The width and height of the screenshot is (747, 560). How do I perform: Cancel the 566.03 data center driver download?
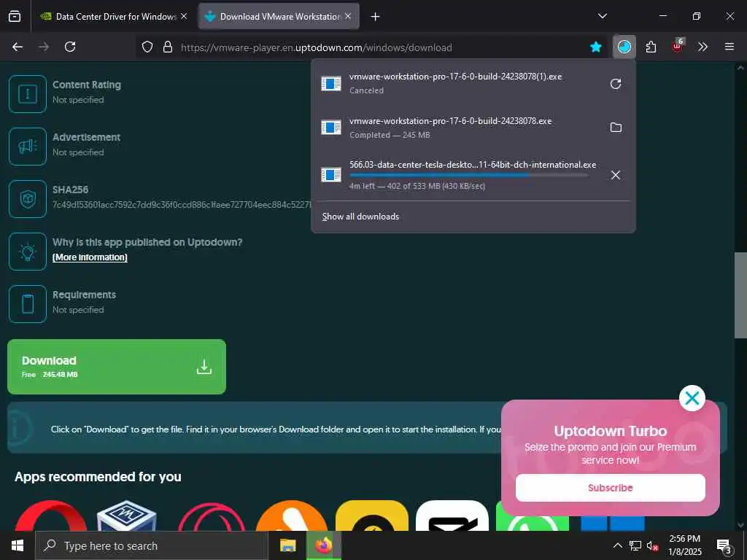(615, 175)
